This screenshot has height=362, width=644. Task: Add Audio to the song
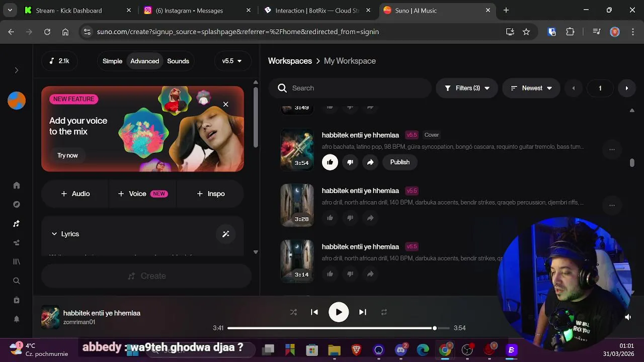pyautogui.click(x=75, y=194)
